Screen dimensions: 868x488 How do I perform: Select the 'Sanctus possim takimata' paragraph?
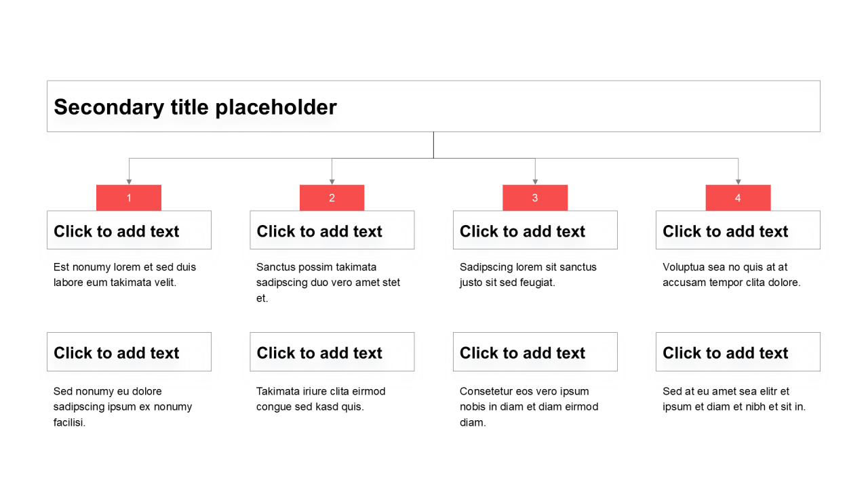tap(328, 283)
